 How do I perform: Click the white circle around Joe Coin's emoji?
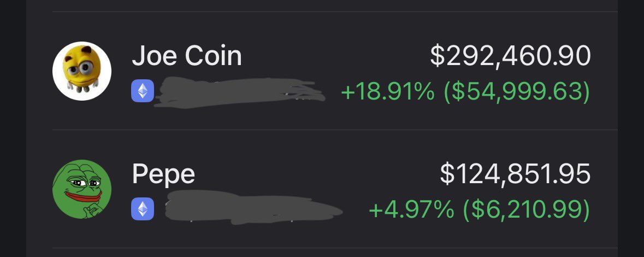coord(82,71)
